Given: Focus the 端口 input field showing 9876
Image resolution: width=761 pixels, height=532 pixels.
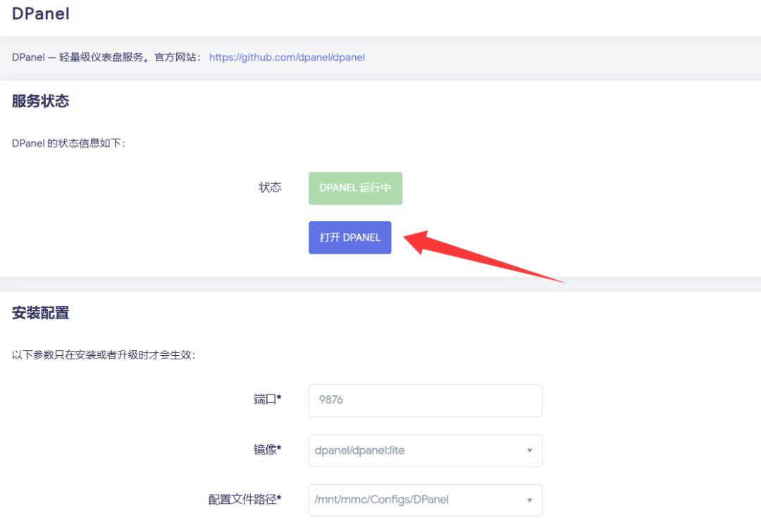Looking at the screenshot, I should 425,400.
